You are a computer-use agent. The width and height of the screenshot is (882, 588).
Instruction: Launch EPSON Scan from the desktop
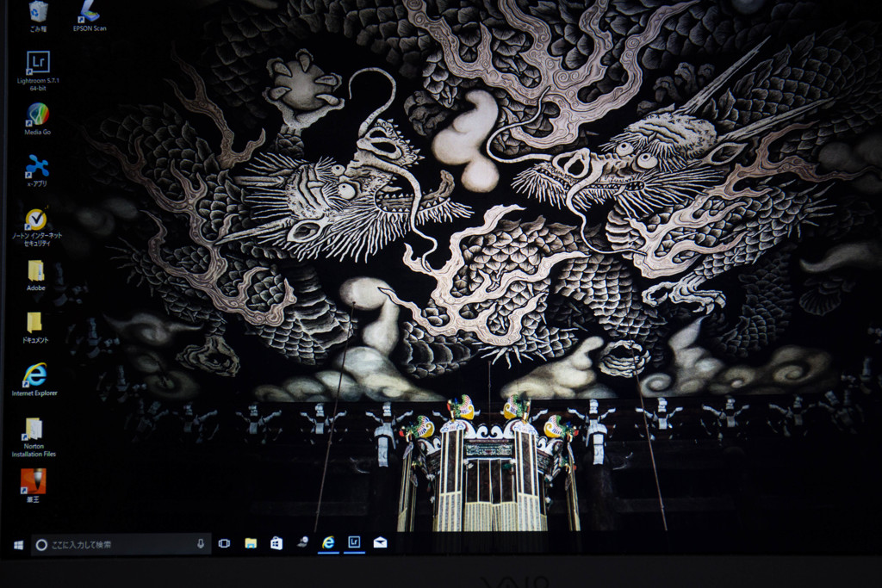[89, 11]
